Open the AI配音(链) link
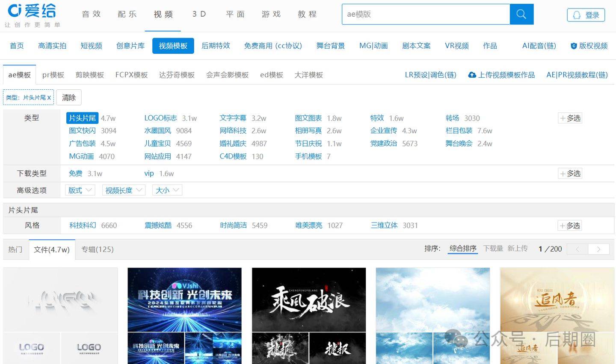This screenshot has width=616, height=364. (x=539, y=46)
